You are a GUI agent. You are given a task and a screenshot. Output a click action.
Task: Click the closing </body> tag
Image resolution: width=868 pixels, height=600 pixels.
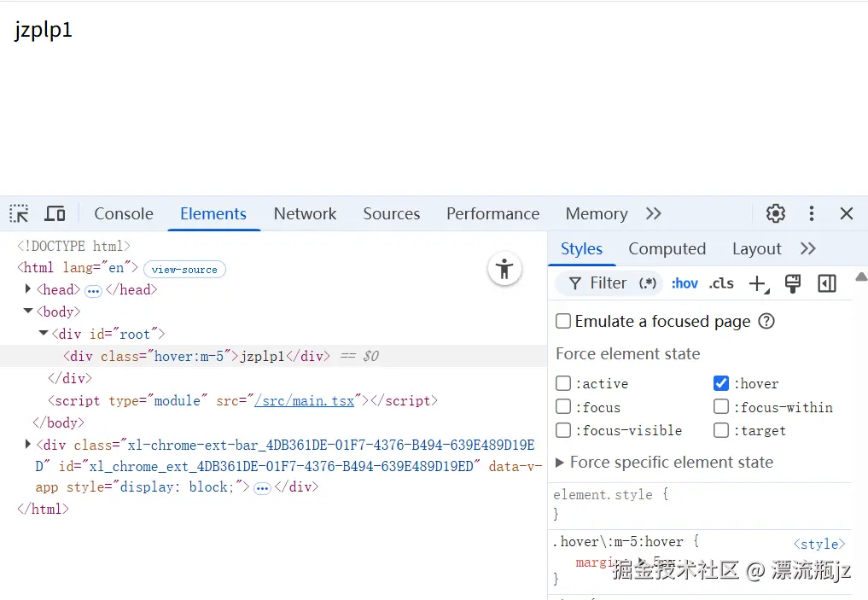pyautogui.click(x=58, y=422)
